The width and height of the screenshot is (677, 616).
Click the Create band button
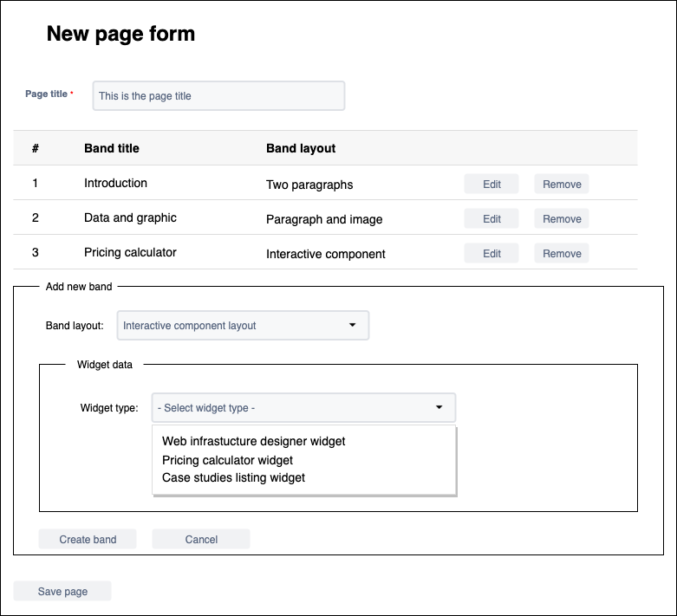[88, 539]
